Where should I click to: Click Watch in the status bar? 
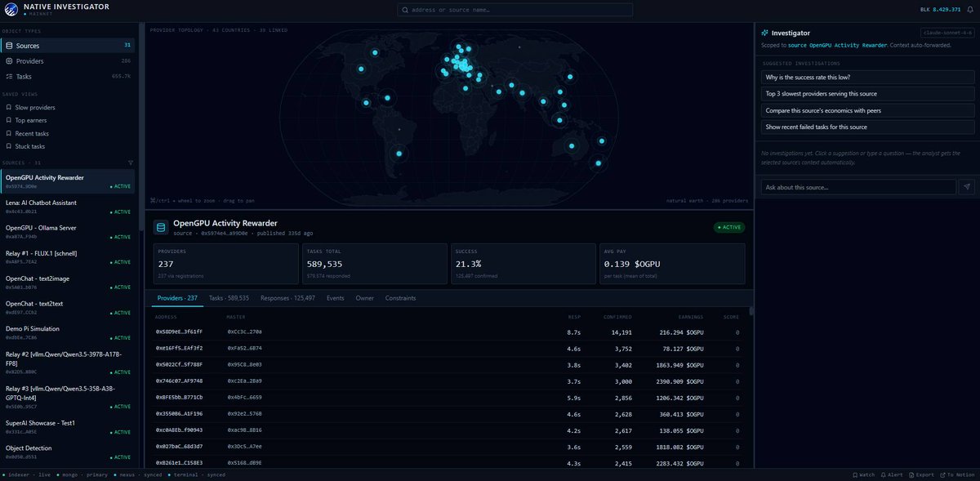pyautogui.click(x=862, y=474)
